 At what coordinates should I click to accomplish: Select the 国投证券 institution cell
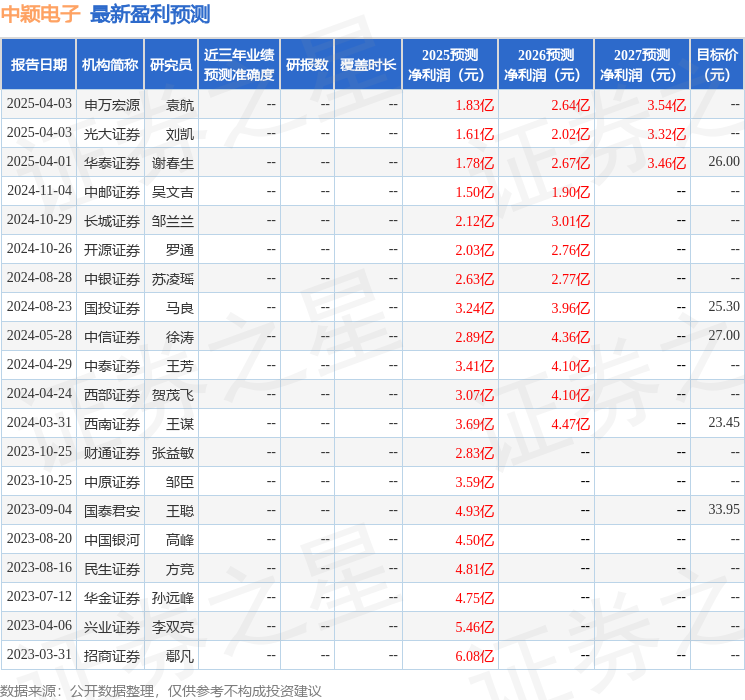[x=112, y=308]
